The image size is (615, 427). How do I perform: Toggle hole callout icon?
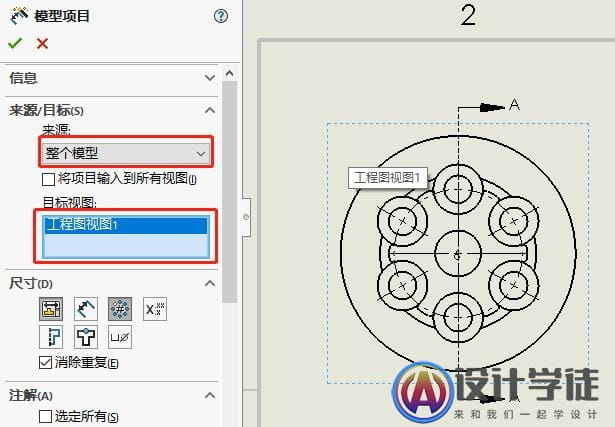click(120, 337)
